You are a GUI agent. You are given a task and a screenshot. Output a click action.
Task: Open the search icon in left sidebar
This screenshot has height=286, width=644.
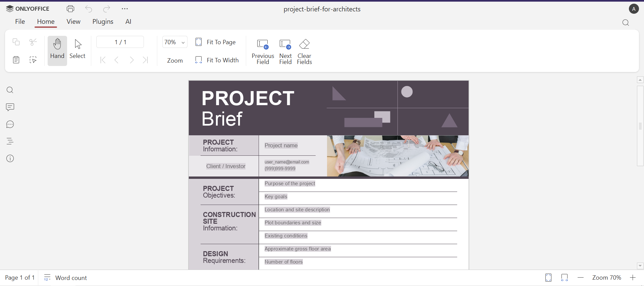10,90
